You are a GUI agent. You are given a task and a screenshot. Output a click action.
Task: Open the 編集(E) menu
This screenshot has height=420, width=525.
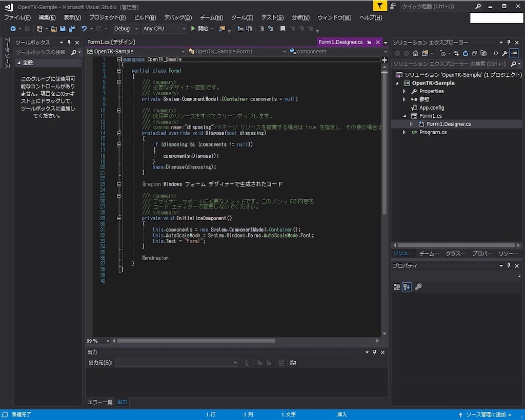point(47,18)
